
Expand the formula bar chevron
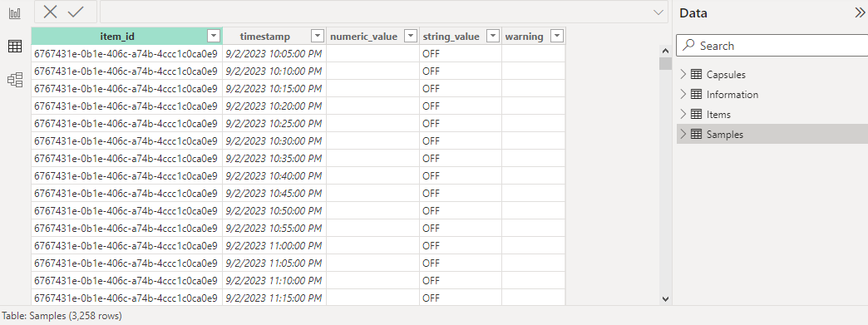[658, 12]
